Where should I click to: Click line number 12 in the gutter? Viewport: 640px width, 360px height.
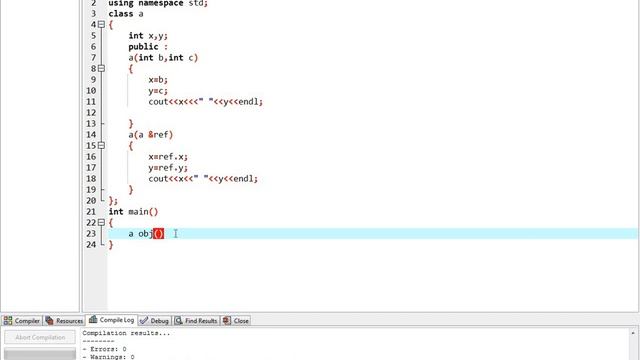point(91,112)
